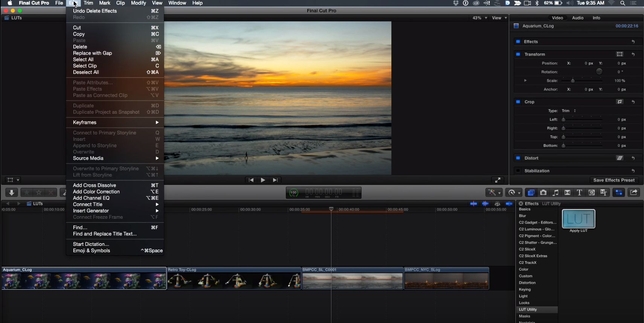Open the Retime speed menu
644x323 pixels.
click(x=514, y=192)
